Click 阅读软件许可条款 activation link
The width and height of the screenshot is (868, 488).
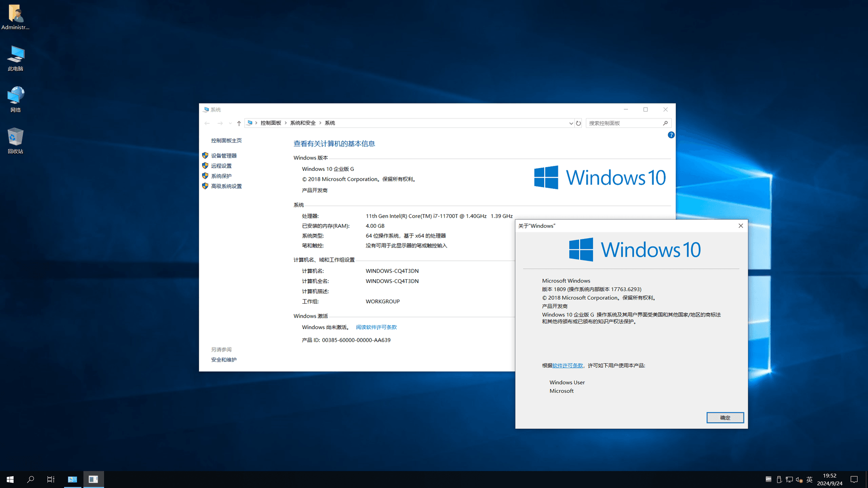pyautogui.click(x=376, y=327)
